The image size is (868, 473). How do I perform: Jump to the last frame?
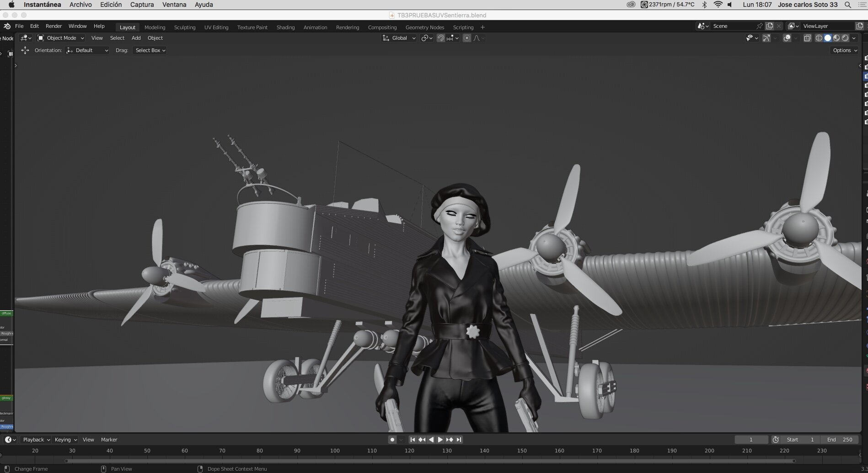[x=459, y=440]
